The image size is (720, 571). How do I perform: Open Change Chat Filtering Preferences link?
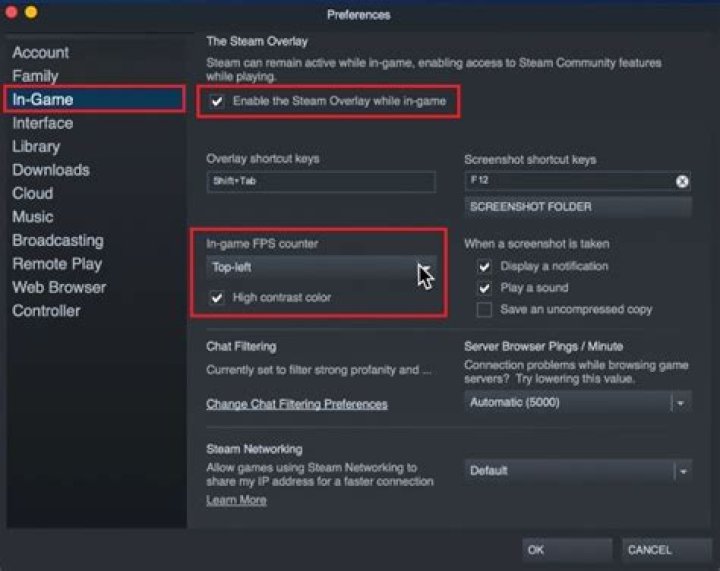(297, 404)
